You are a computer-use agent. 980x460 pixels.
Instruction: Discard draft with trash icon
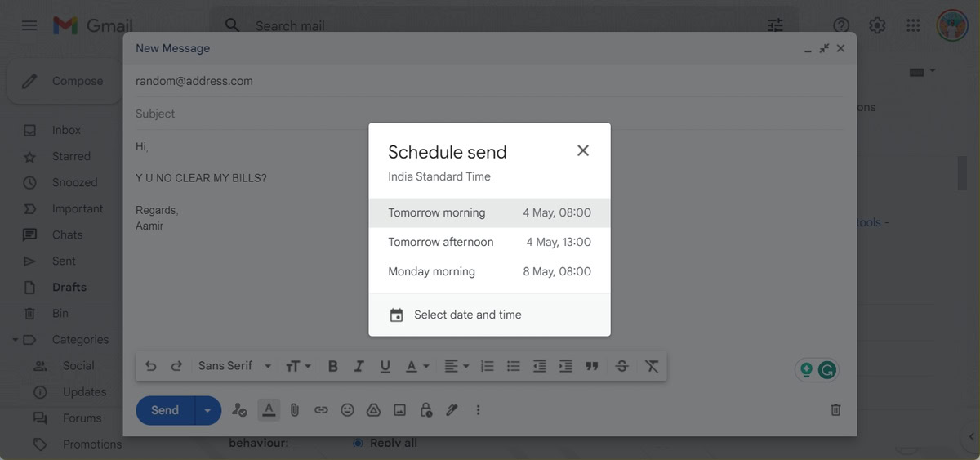pyautogui.click(x=835, y=410)
